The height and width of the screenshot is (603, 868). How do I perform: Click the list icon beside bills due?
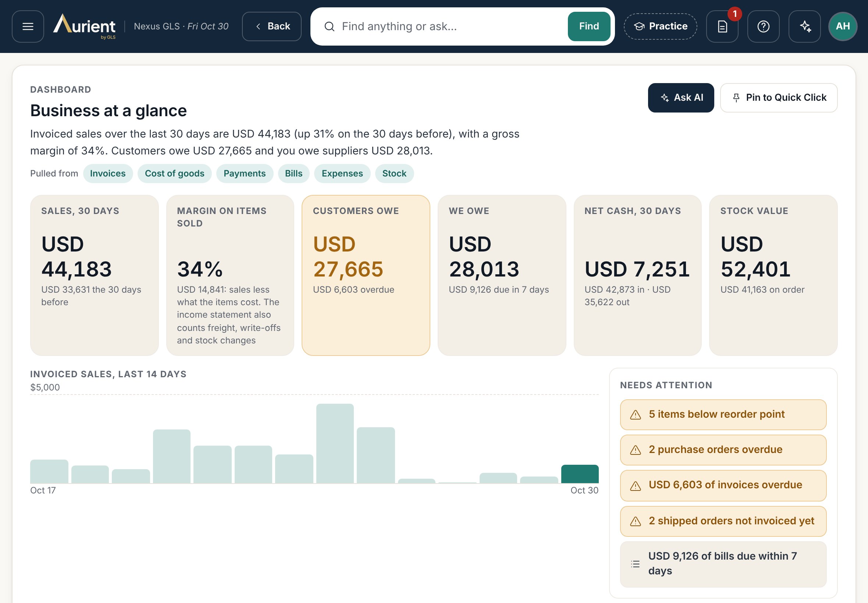pos(635,564)
